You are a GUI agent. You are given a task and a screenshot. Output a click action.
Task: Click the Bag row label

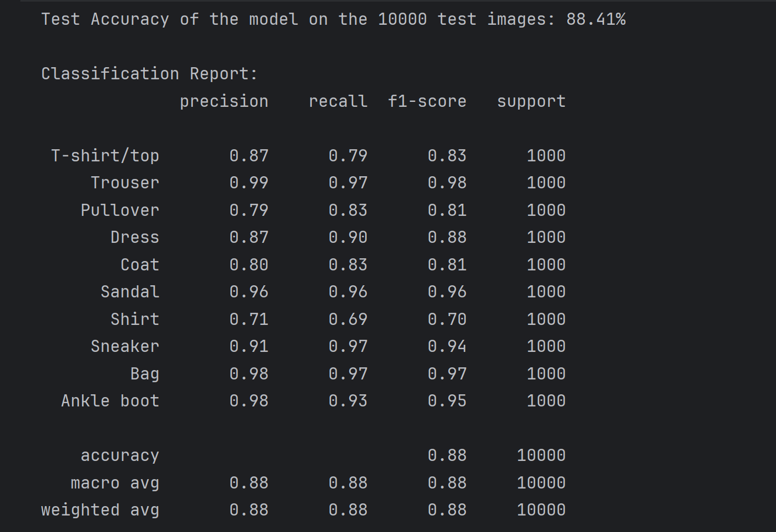[145, 374]
